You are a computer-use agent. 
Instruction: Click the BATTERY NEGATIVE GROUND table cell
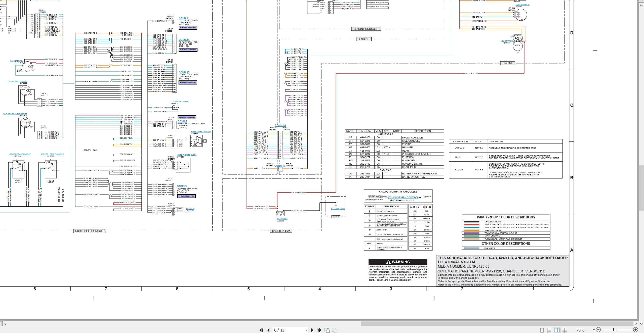coord(422,174)
